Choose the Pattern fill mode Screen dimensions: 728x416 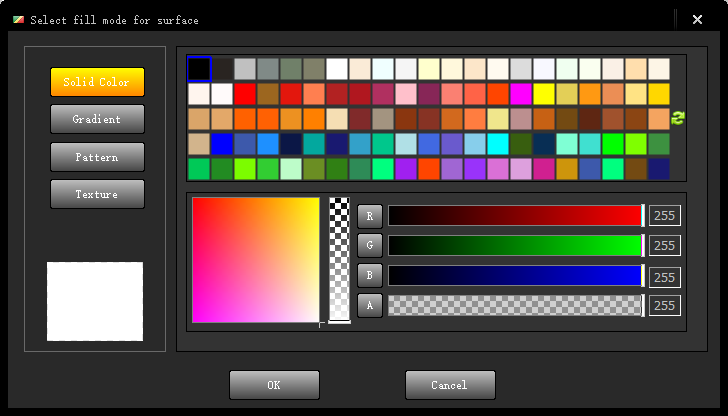(x=97, y=157)
